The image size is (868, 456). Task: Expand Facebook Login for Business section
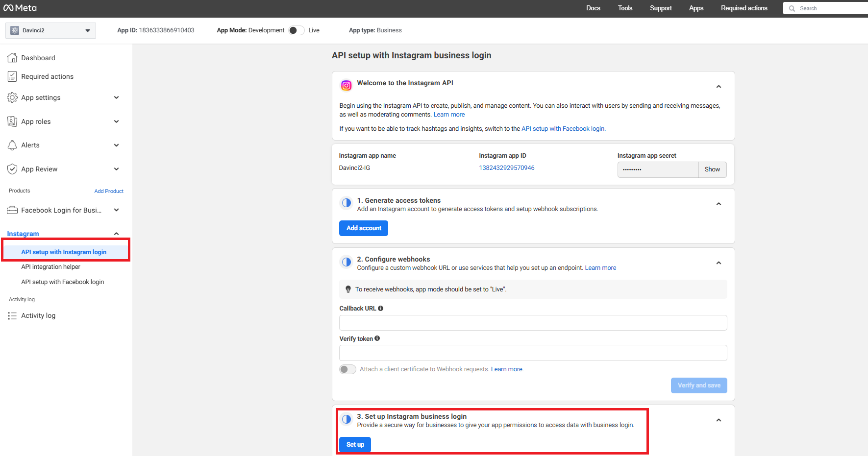click(x=117, y=210)
